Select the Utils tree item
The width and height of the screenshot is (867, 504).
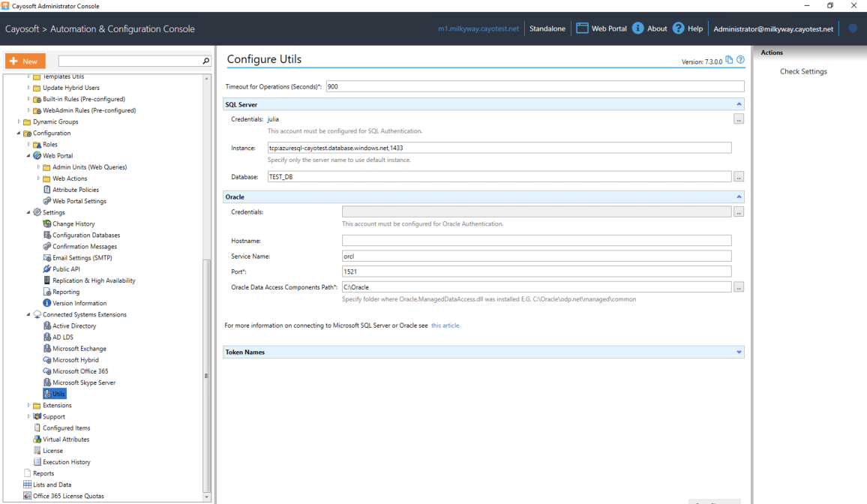54,394
